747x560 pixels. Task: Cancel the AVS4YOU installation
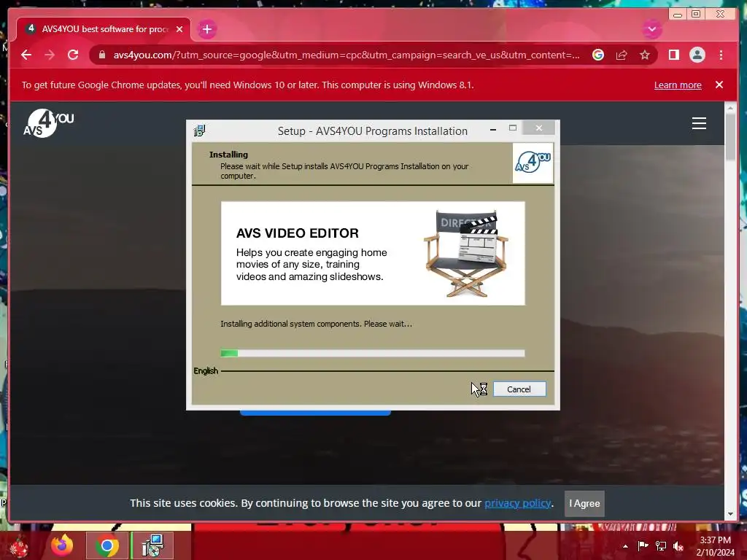519,389
